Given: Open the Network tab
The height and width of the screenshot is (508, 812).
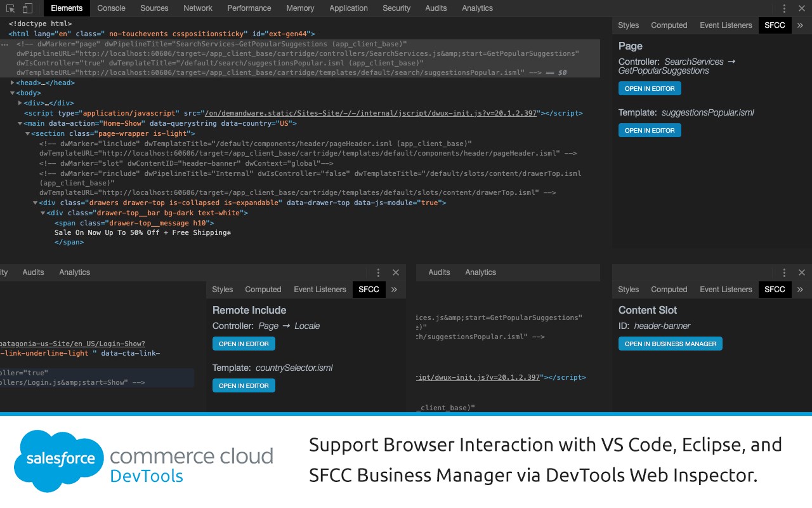Looking at the screenshot, I should [198, 8].
